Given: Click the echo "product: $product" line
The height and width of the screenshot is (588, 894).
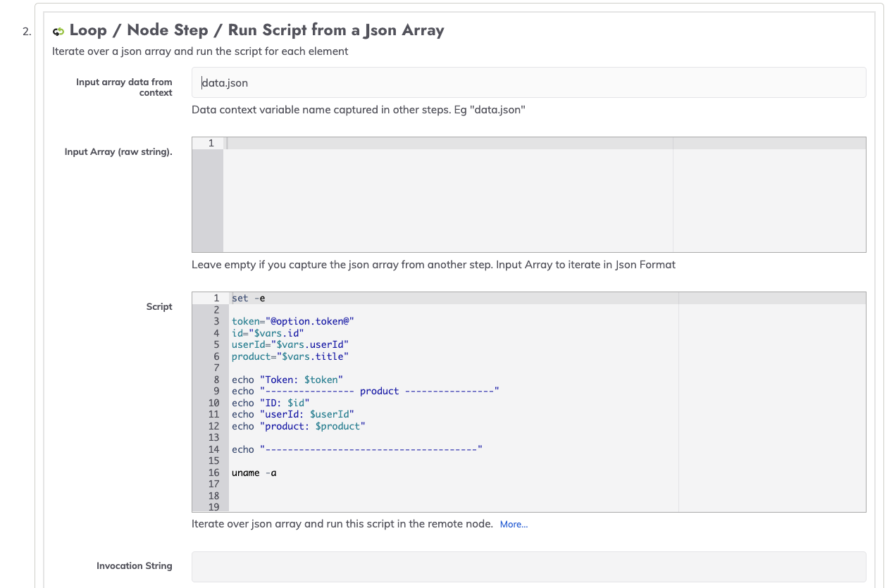Looking at the screenshot, I should [299, 426].
